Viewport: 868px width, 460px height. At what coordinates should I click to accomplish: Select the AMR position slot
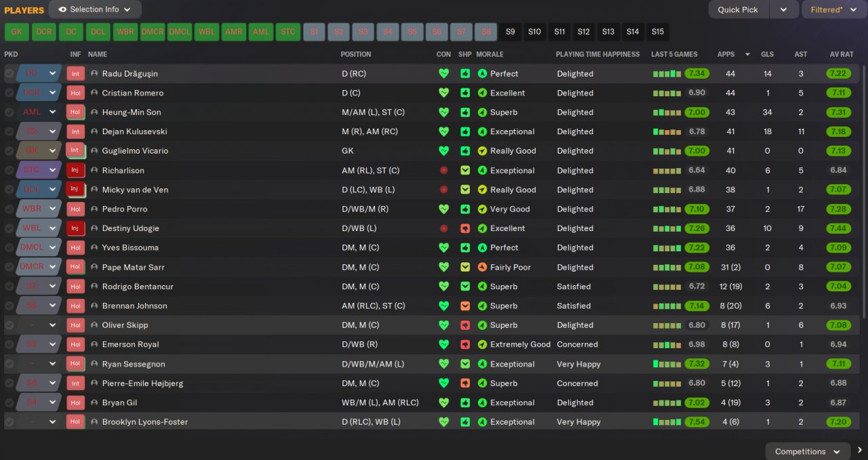tap(234, 32)
